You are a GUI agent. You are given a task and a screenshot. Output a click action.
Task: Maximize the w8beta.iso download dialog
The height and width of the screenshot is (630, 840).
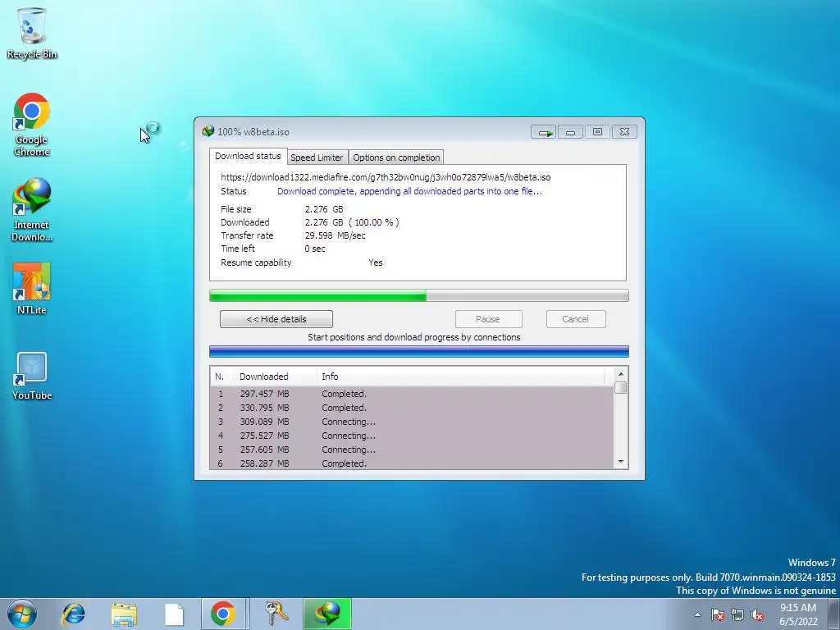597,132
